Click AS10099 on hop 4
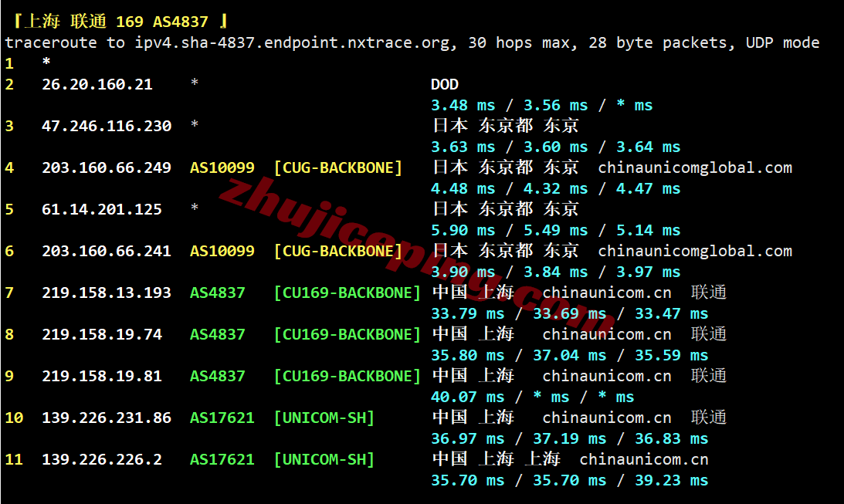 222,167
